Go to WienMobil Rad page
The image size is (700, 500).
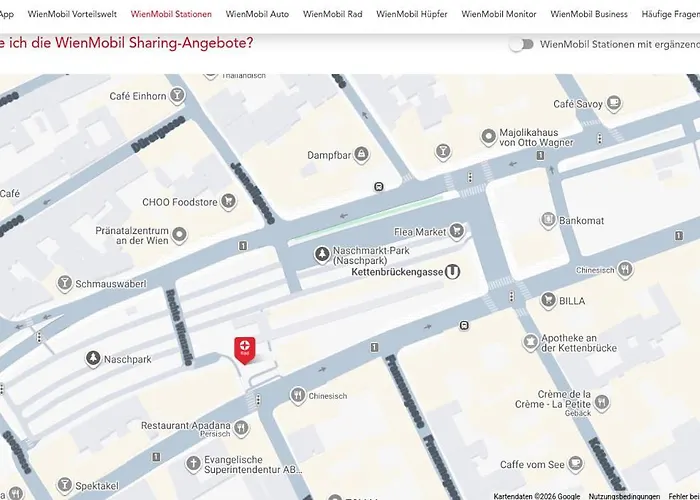[333, 14]
